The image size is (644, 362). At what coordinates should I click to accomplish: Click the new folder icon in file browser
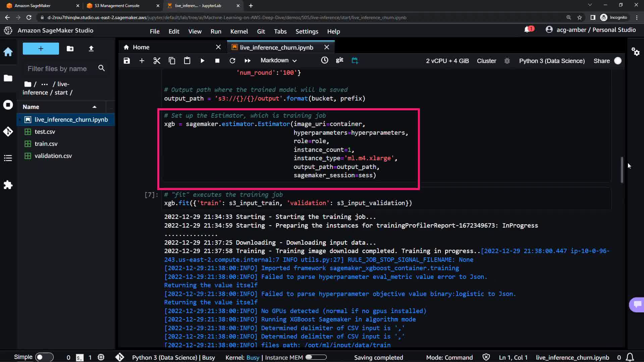point(70,49)
